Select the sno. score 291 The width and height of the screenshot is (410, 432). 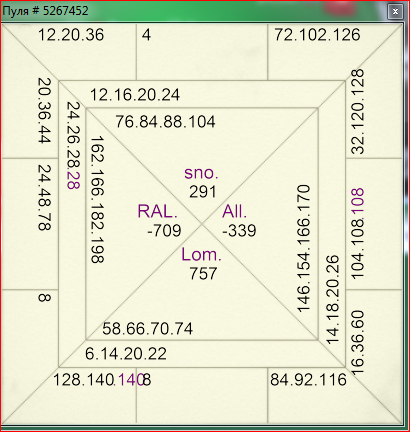tap(203, 192)
